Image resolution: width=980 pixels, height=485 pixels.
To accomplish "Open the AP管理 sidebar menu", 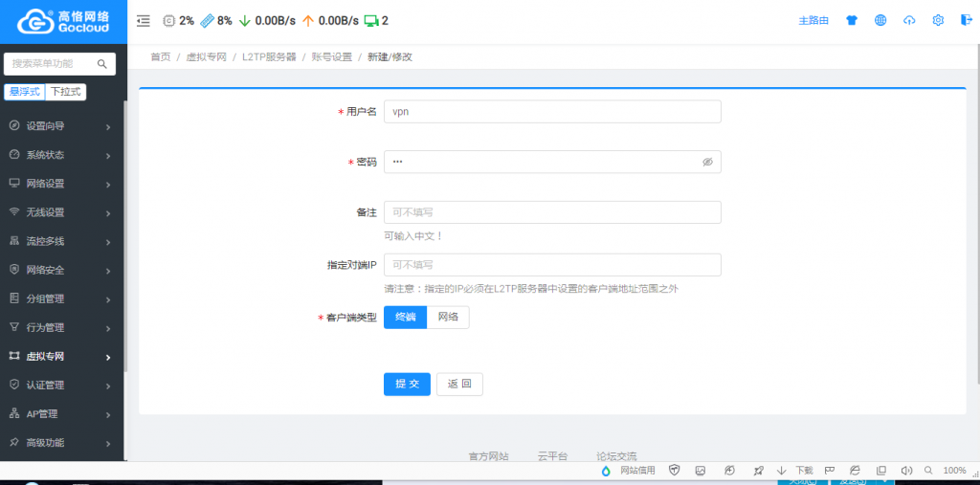I will pos(61,414).
